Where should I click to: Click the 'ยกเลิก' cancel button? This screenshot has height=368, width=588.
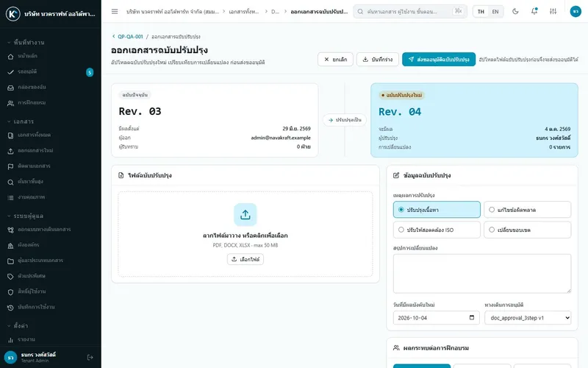pyautogui.click(x=335, y=60)
